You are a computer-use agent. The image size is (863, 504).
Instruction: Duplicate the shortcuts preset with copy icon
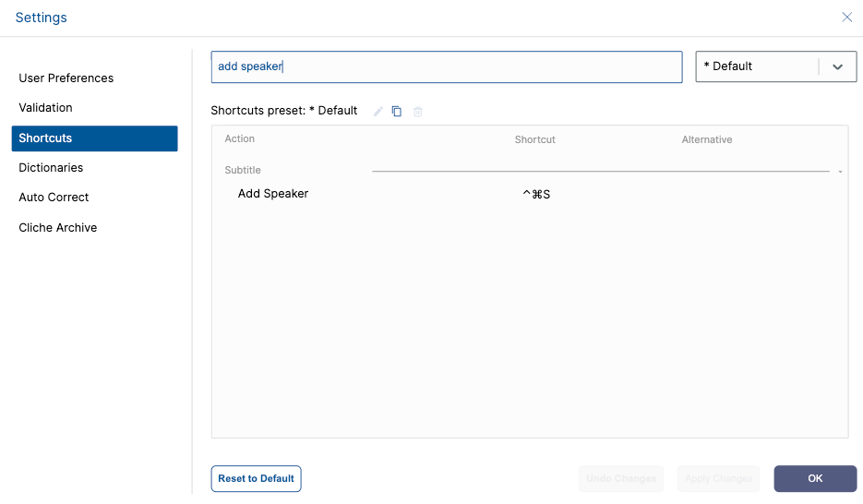tap(397, 112)
